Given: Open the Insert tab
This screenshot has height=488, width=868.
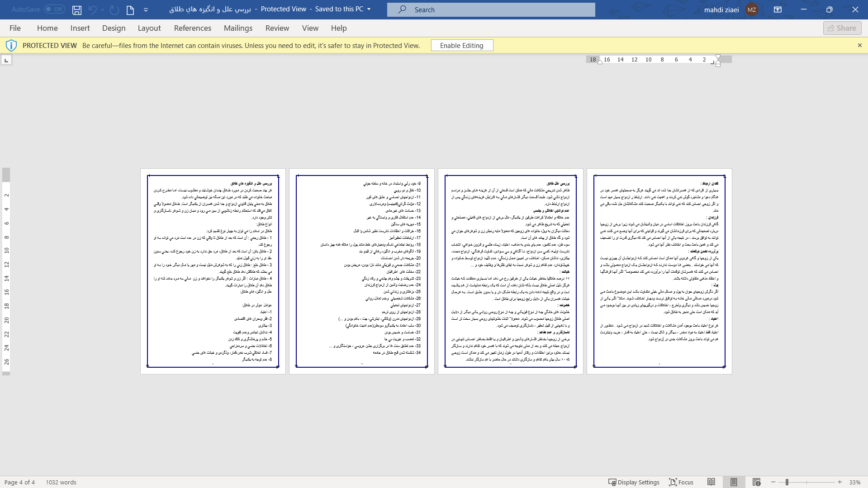Looking at the screenshot, I should pos(80,28).
